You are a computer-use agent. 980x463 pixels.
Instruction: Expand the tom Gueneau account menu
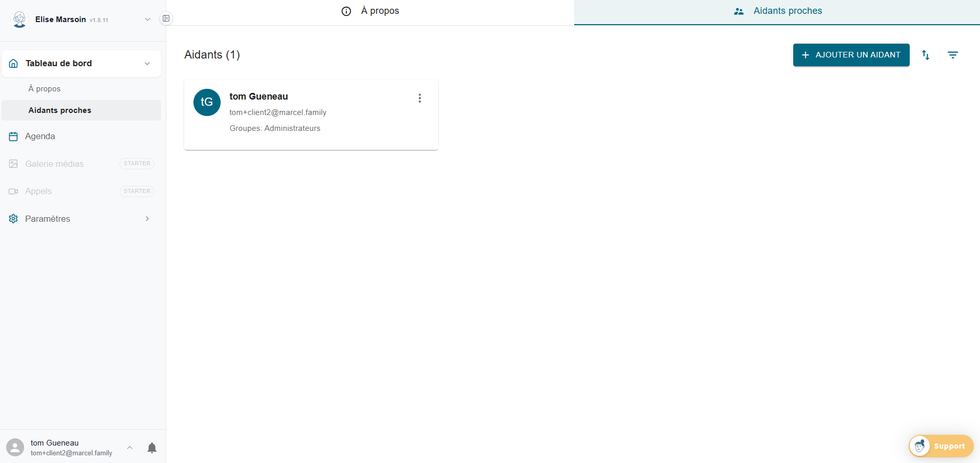coord(130,448)
